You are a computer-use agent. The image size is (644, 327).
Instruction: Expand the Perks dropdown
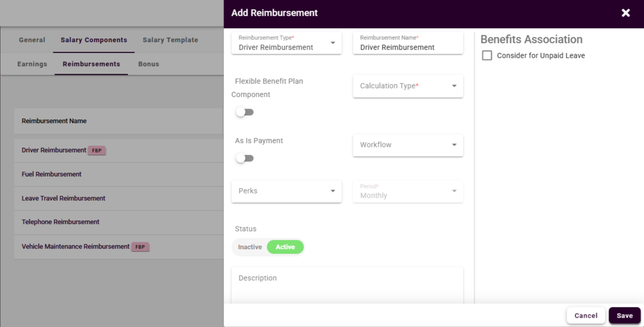click(286, 191)
